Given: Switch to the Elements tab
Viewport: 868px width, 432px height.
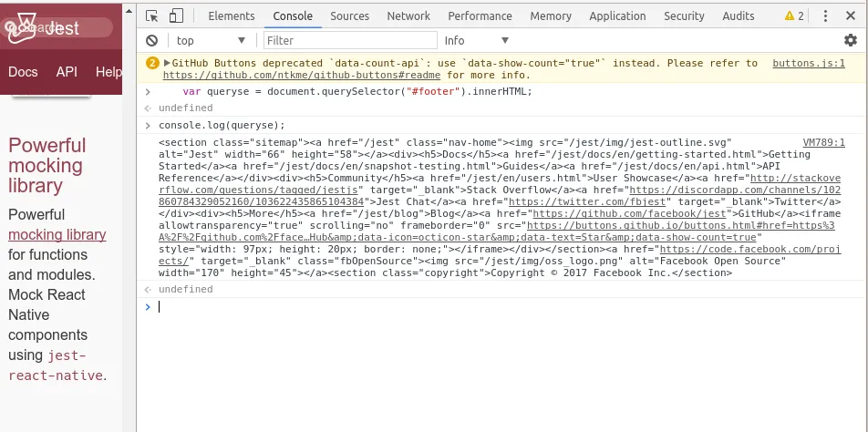Looking at the screenshot, I should [x=232, y=16].
